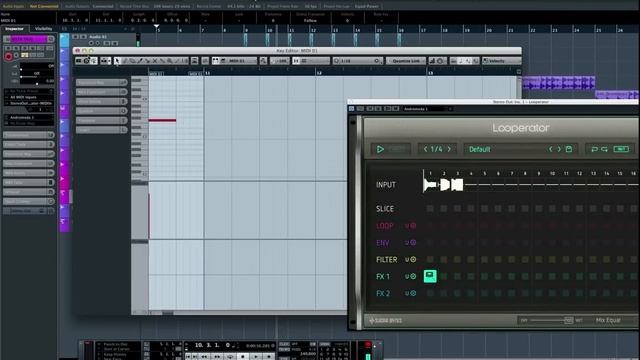640x360 pixels.
Task: Click the Looperator undo arrow icon
Action: (x=594, y=149)
